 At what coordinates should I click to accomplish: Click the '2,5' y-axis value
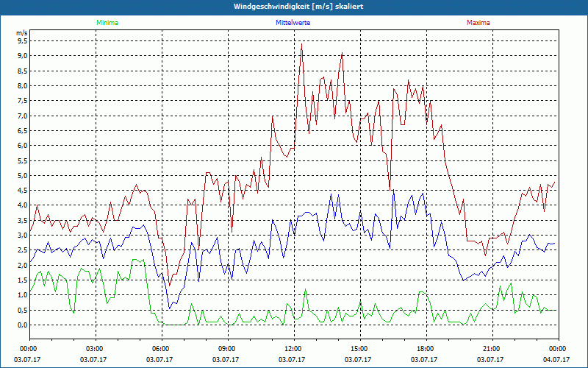(x=23, y=250)
